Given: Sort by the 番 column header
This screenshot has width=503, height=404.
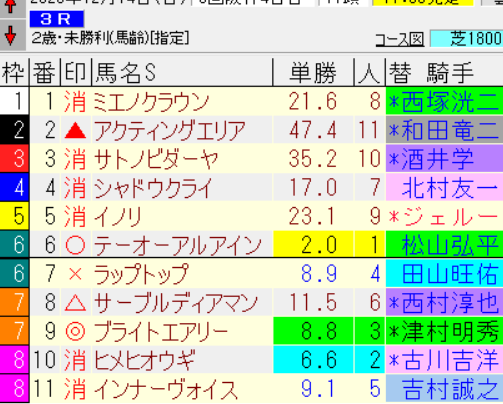Looking at the screenshot, I should 45,72.
